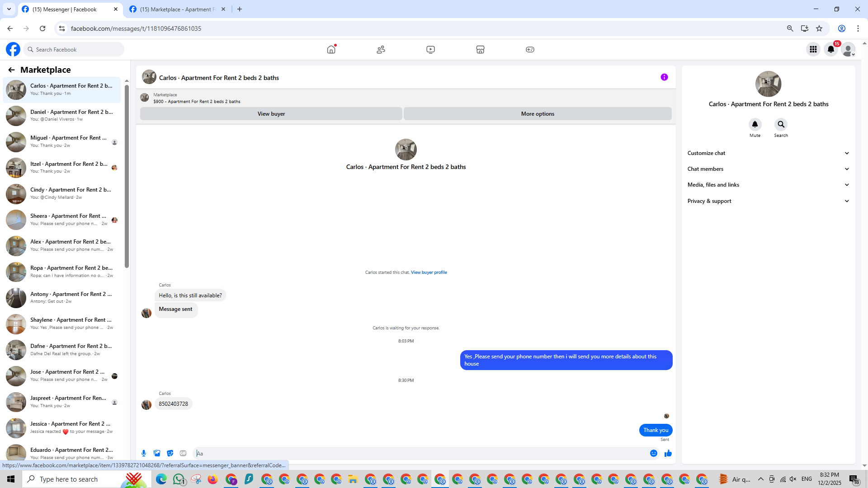Expand Media, files and links section
This screenshot has height=488, width=868.
pyautogui.click(x=768, y=185)
